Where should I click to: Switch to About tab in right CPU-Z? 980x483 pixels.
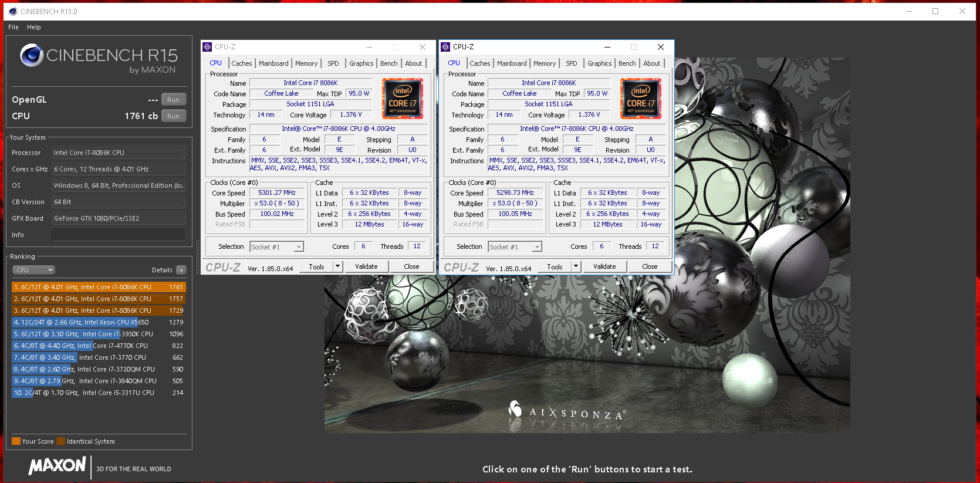(x=652, y=63)
